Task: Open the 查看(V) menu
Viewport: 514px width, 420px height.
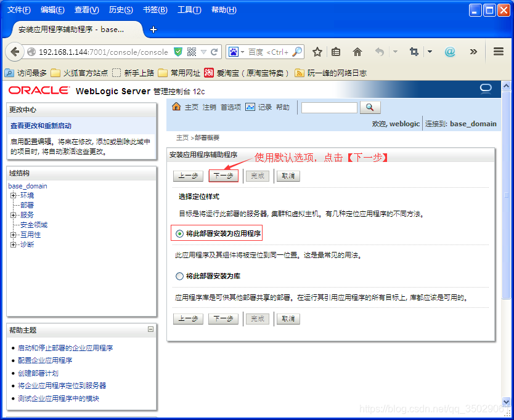Action: click(x=86, y=10)
